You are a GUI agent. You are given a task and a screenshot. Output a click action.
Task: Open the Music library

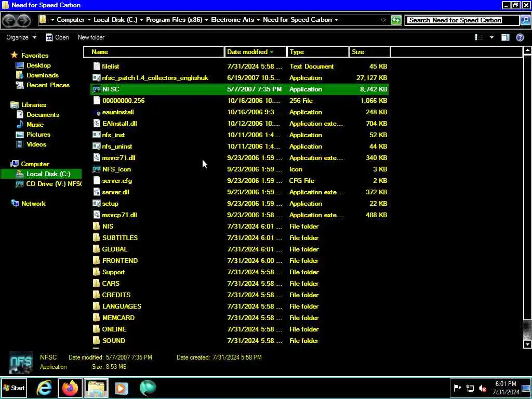coord(35,125)
